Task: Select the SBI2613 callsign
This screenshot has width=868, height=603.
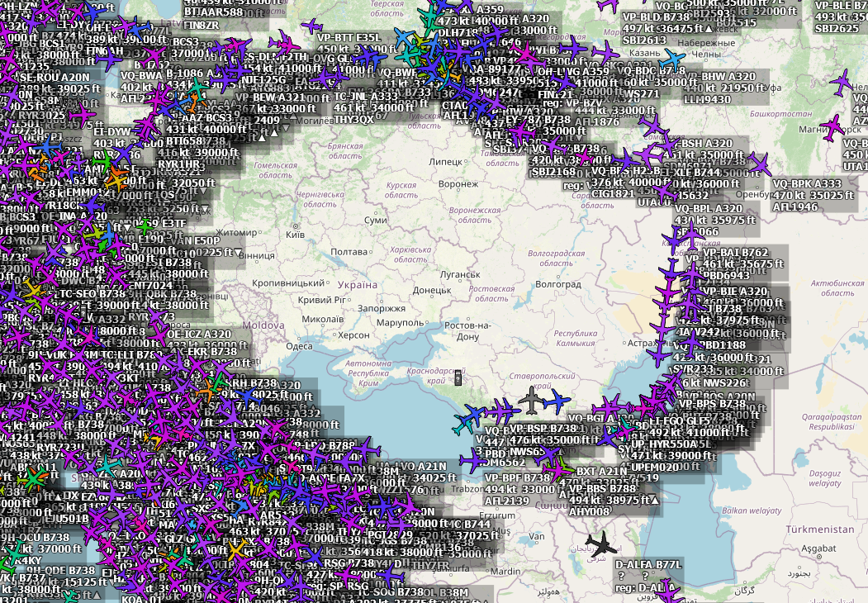Action: coord(644,40)
